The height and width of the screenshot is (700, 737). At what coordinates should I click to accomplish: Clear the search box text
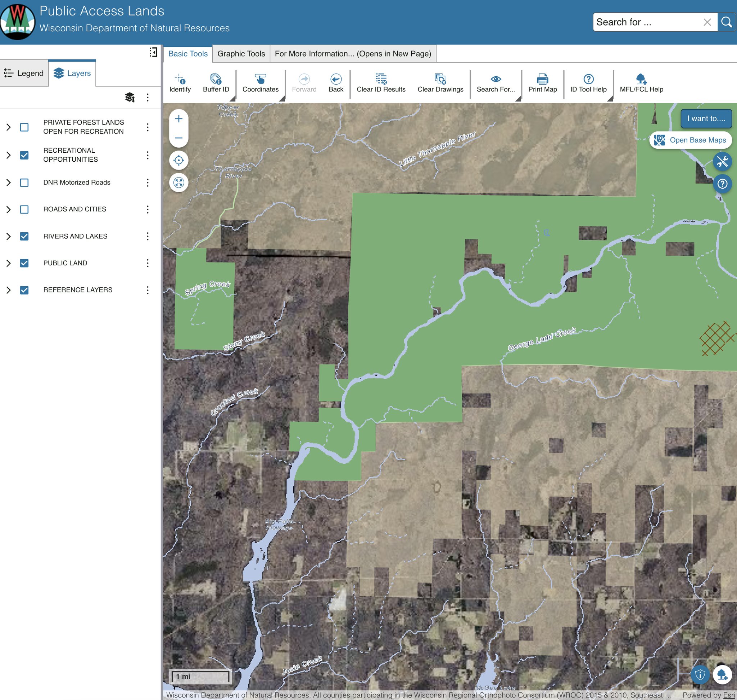707,22
